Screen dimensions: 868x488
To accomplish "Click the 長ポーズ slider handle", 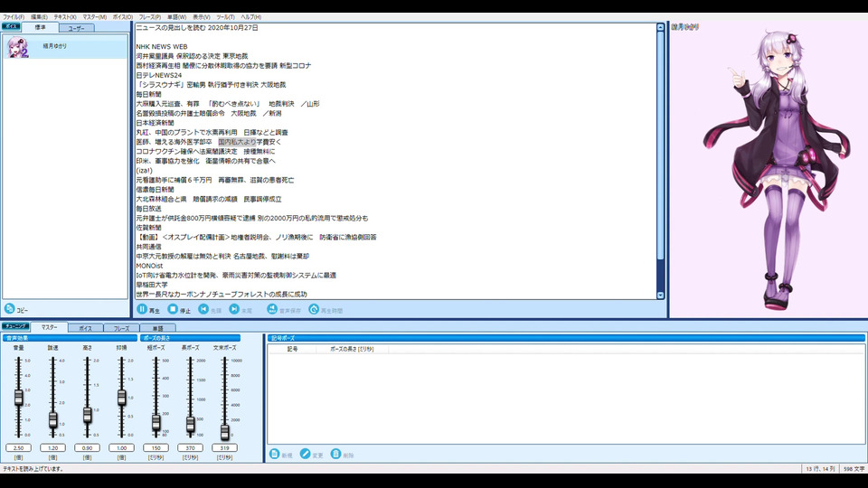I will pos(190,425).
